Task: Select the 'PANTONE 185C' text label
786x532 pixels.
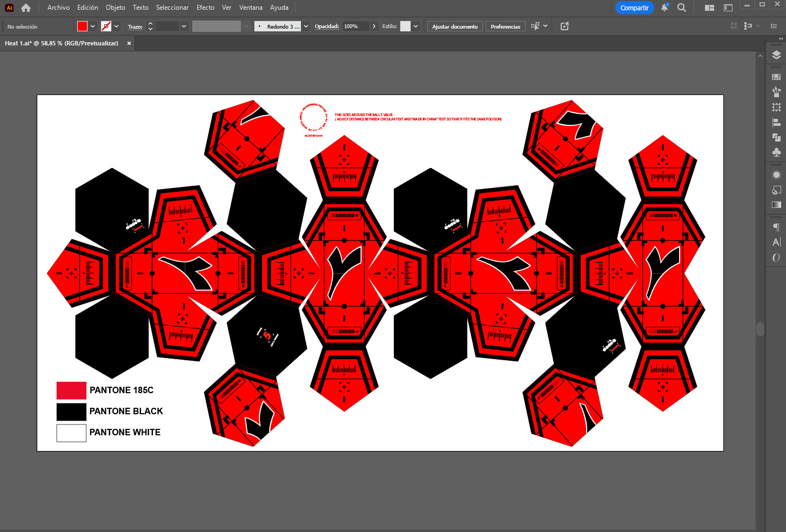Action: tap(122, 390)
